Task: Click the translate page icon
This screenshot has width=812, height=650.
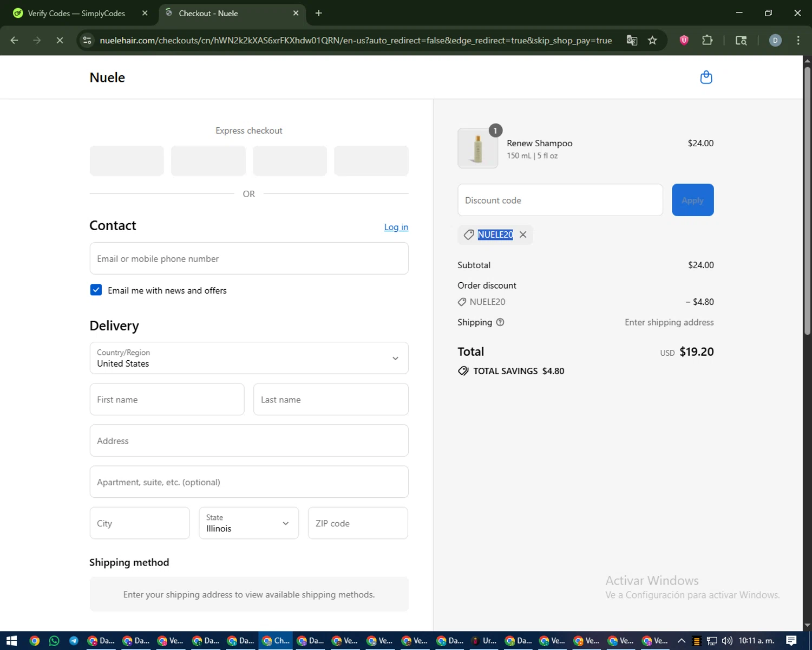Action: click(x=632, y=40)
